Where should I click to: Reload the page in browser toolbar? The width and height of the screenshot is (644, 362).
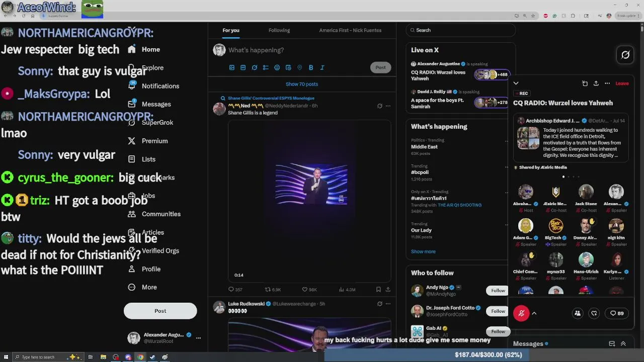click(x=23, y=16)
